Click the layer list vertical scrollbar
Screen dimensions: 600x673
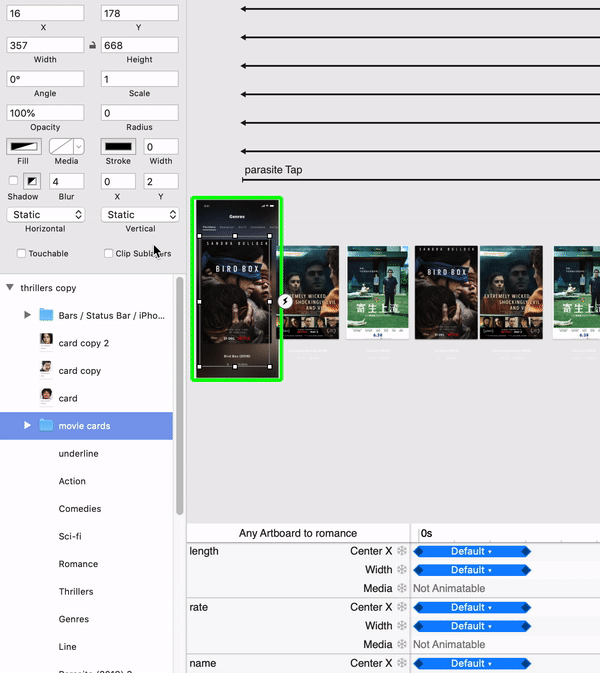[179, 395]
